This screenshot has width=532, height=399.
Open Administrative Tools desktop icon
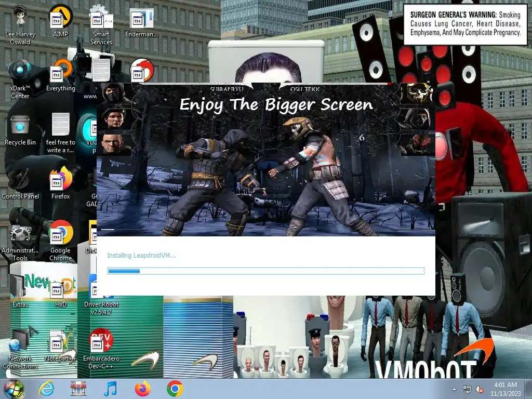click(x=20, y=242)
